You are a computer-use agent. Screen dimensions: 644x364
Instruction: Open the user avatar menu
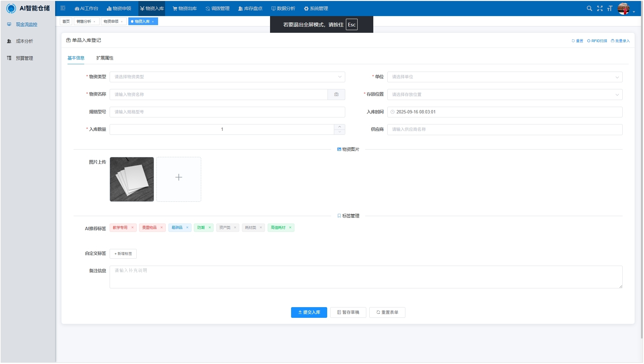click(624, 9)
